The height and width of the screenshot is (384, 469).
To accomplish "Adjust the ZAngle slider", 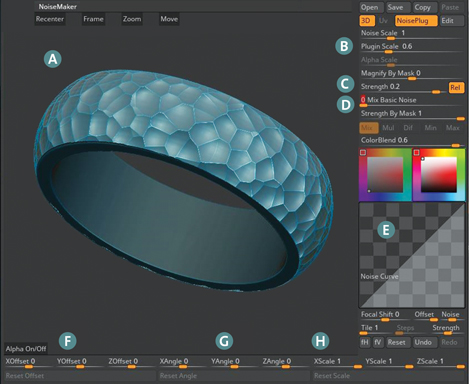I will [x=285, y=363].
